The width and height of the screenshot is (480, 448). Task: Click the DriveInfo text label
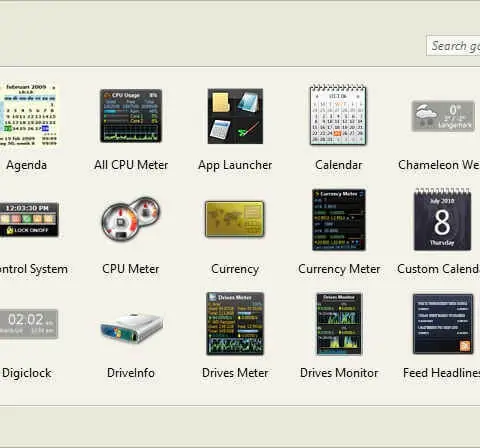131,373
